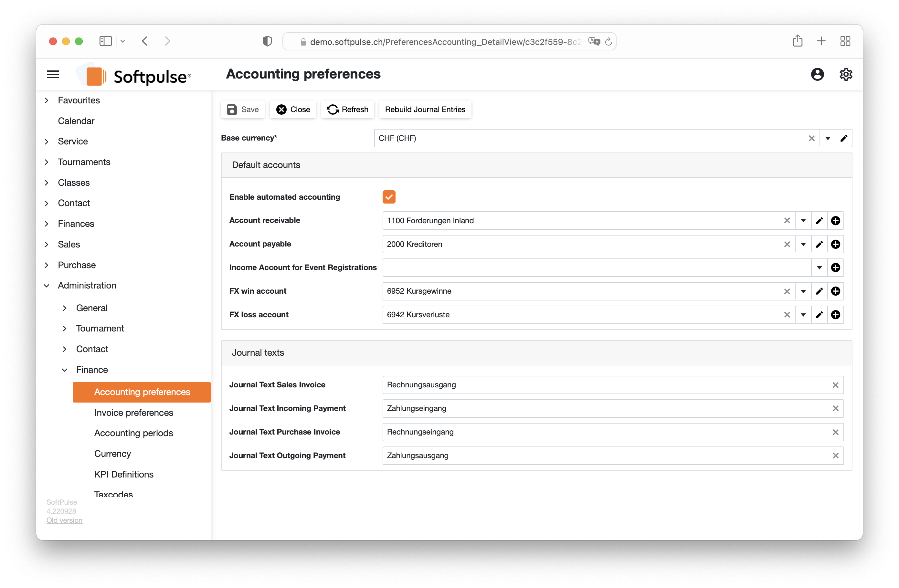This screenshot has height=588, width=899.
Task: Clear the FX win account field
Action: [x=787, y=291]
